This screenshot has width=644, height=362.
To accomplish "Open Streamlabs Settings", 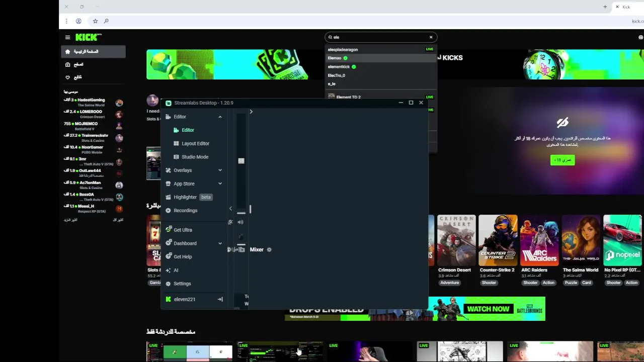I will point(182,284).
